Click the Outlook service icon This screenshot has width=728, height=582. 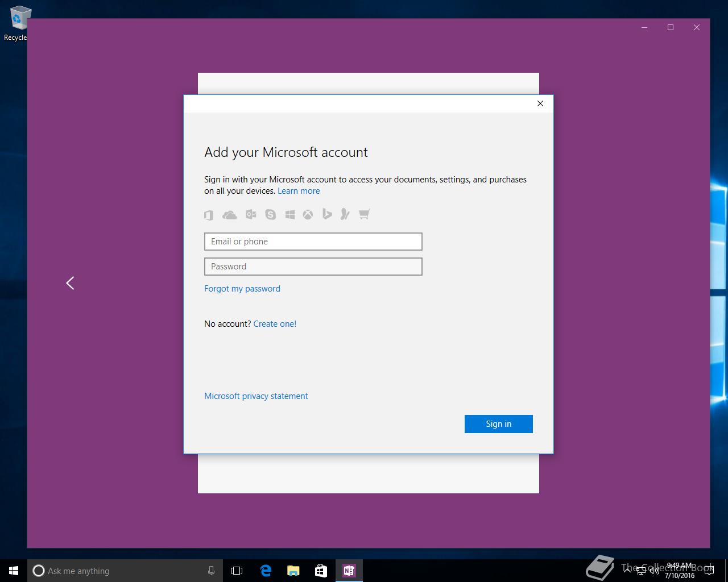251,214
